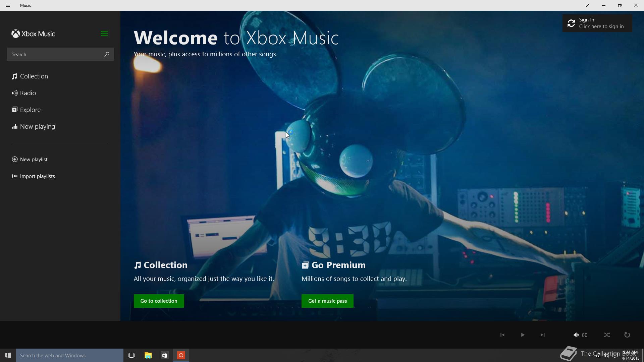Close the Music window

[636, 5]
